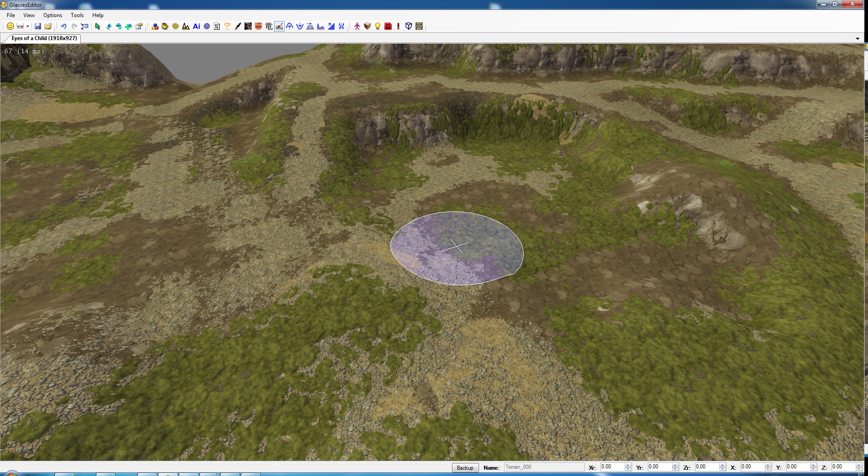
Task: Click the red exclamation mark icon
Action: click(x=398, y=27)
